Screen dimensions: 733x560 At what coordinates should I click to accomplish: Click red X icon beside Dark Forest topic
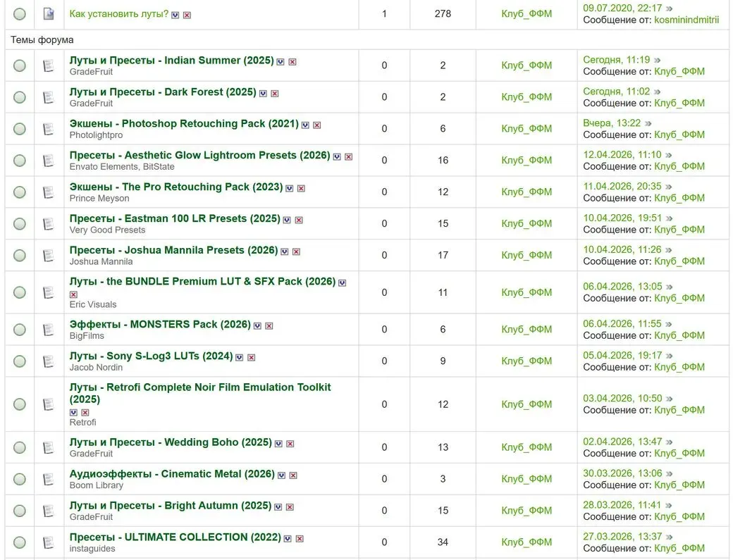[275, 94]
